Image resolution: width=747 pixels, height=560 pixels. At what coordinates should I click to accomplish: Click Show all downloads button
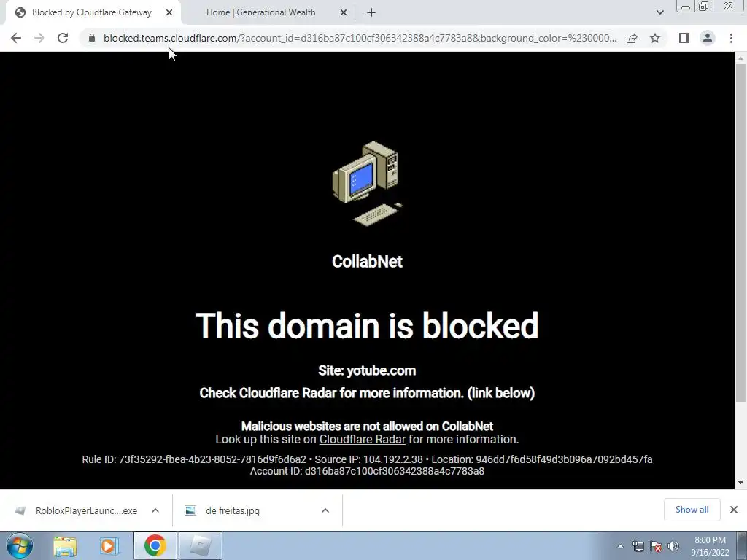(692, 510)
